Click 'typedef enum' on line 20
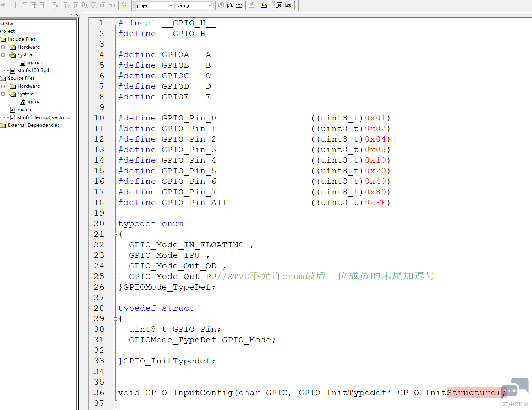This screenshot has width=532, height=410. (x=151, y=224)
